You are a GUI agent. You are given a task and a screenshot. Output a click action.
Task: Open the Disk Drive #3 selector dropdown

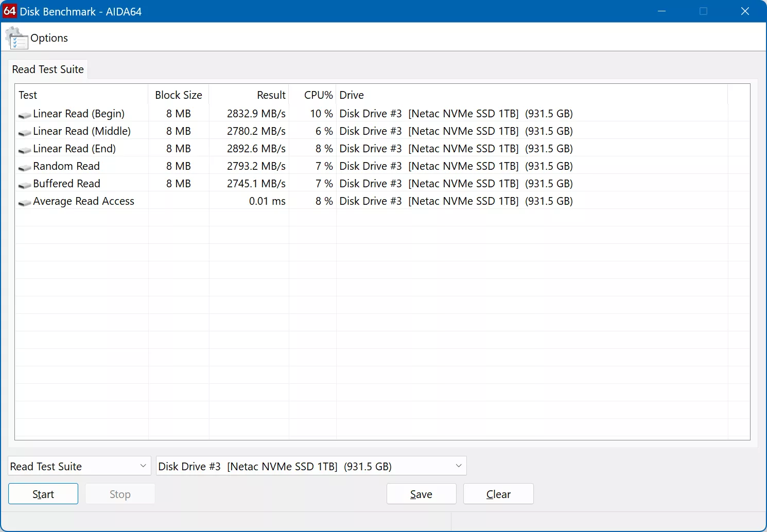point(311,466)
